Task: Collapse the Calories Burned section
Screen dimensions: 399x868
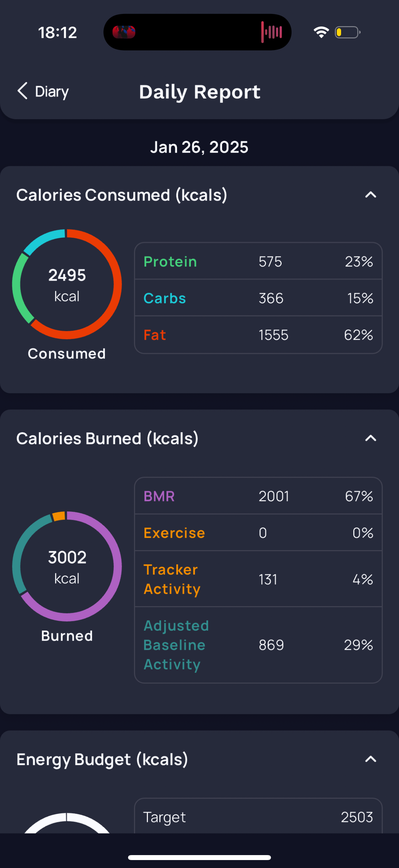Action: coord(370,438)
